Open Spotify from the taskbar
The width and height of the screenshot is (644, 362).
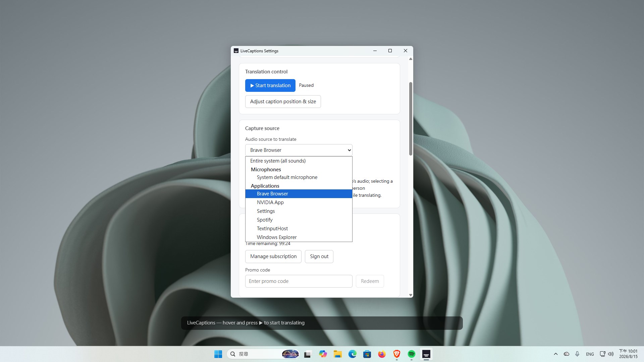click(x=412, y=354)
